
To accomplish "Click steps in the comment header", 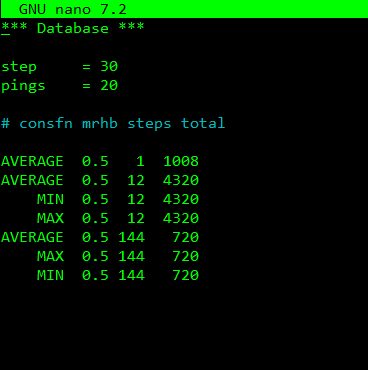I will tap(149, 124).
